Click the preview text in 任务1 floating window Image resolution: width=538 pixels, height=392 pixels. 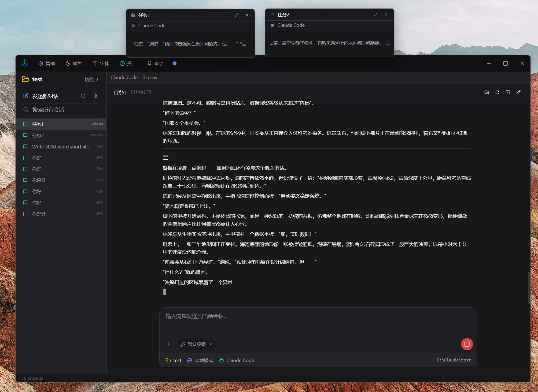[x=190, y=44]
